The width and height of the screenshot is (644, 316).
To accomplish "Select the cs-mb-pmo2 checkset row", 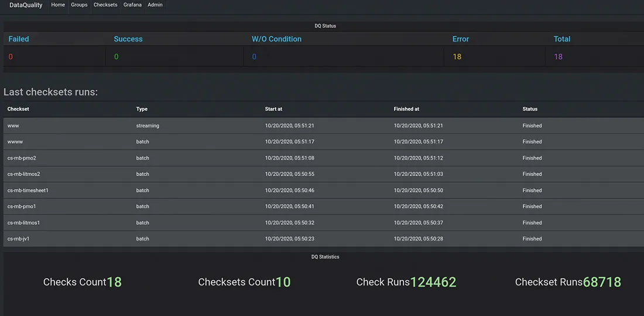I will click(22, 158).
